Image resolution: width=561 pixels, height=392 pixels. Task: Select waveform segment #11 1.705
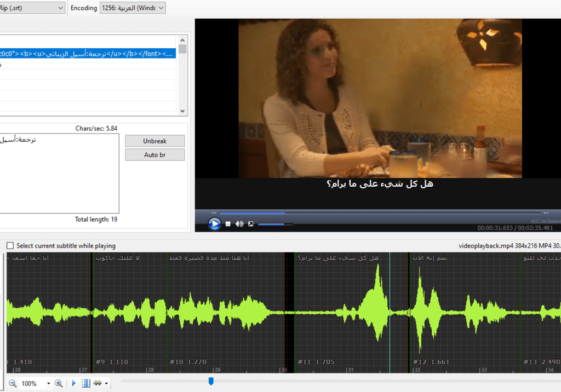pyautogui.click(x=351, y=313)
